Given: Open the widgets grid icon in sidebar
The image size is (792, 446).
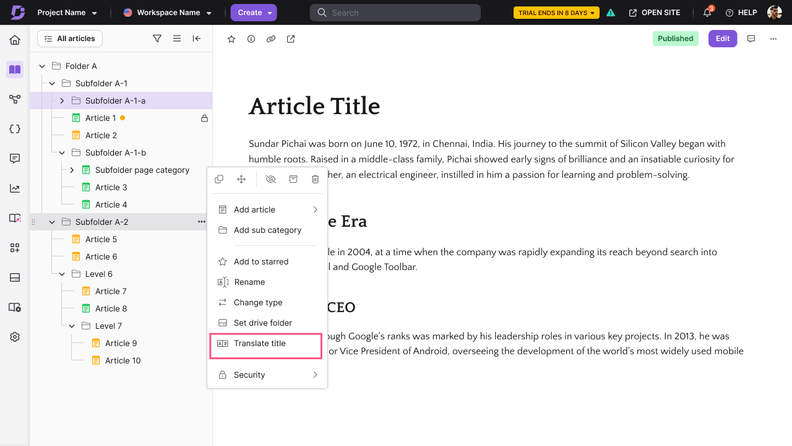Looking at the screenshot, I should tap(15, 247).
